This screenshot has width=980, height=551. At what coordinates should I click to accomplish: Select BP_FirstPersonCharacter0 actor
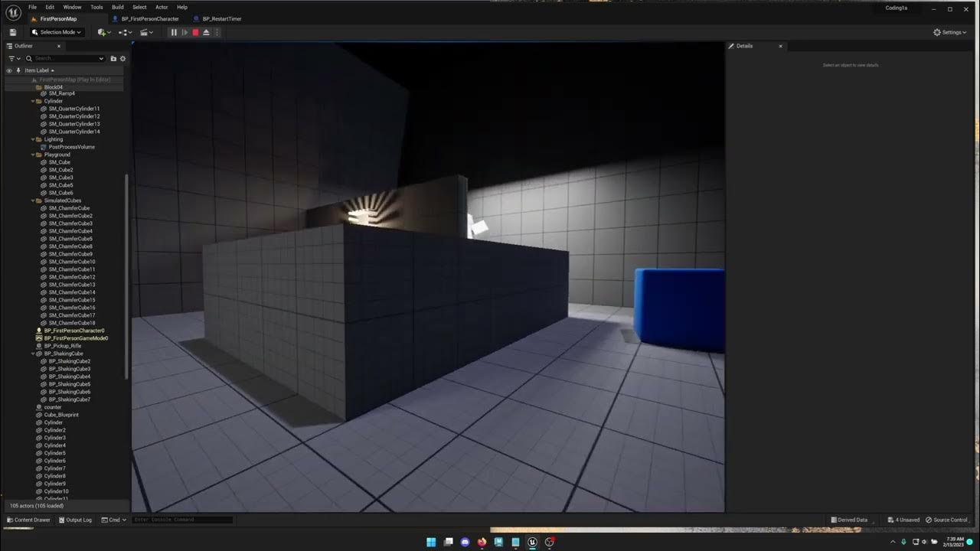[x=74, y=331]
